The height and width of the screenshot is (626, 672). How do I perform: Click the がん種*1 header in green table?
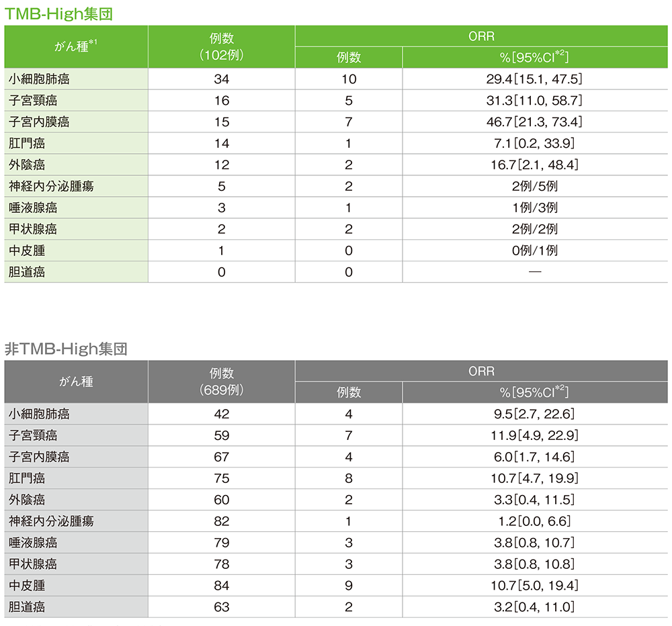click(x=75, y=47)
